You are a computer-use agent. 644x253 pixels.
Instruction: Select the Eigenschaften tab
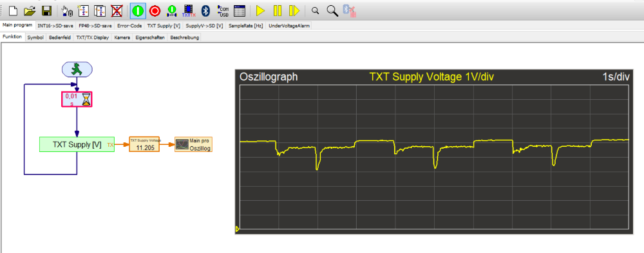(150, 37)
